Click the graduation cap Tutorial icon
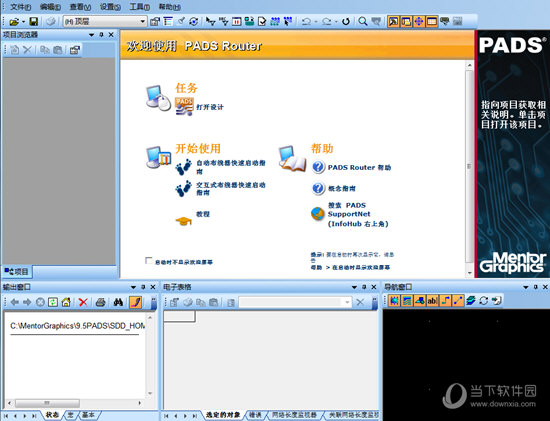The height and width of the screenshot is (421, 550). 183,221
